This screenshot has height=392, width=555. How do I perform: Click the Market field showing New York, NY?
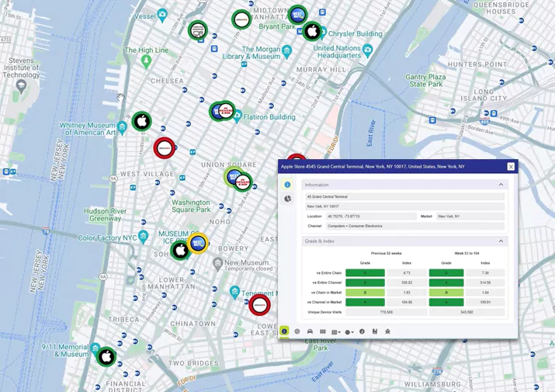pyautogui.click(x=470, y=216)
